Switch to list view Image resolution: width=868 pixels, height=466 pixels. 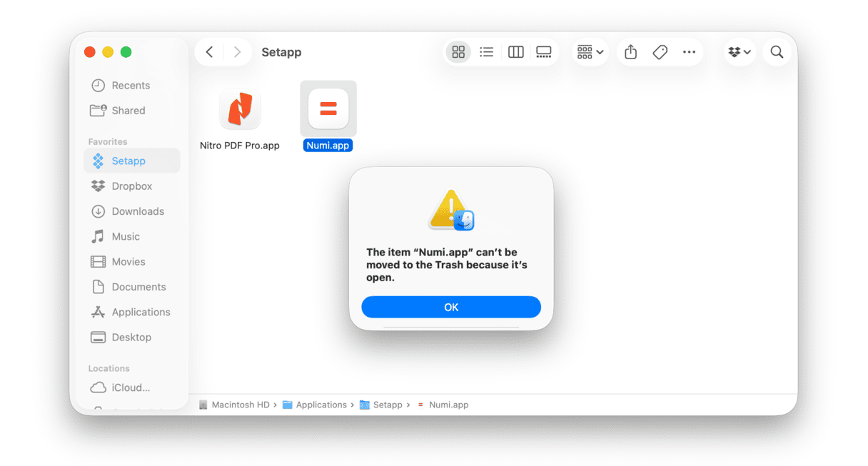pos(487,52)
